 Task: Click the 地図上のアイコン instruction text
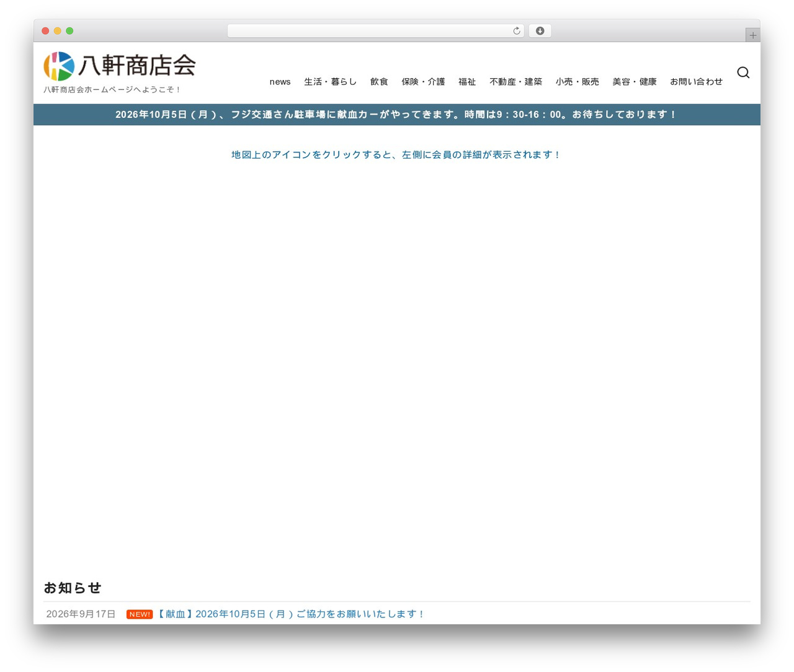396,155
